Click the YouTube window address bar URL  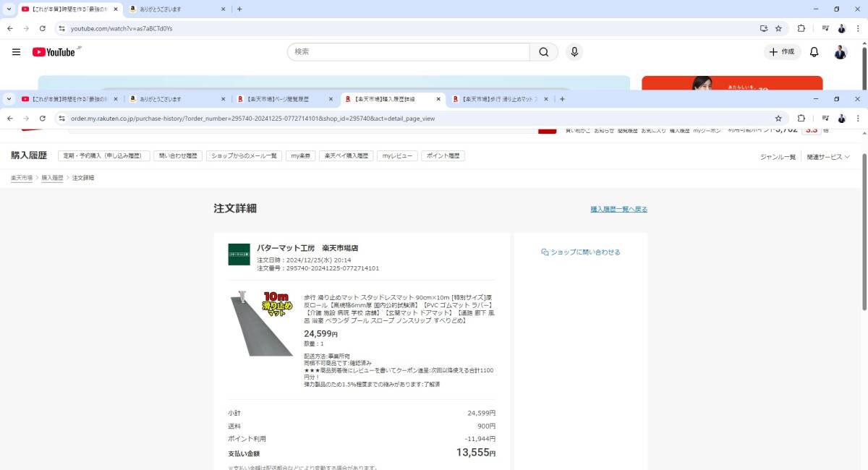pos(122,28)
